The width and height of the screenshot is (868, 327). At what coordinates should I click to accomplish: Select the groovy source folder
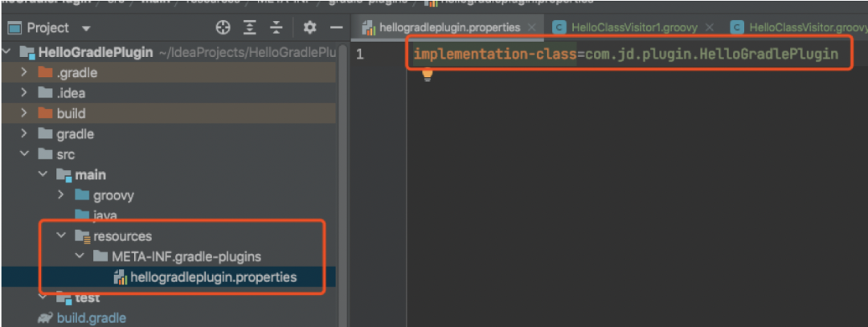pyautogui.click(x=113, y=195)
